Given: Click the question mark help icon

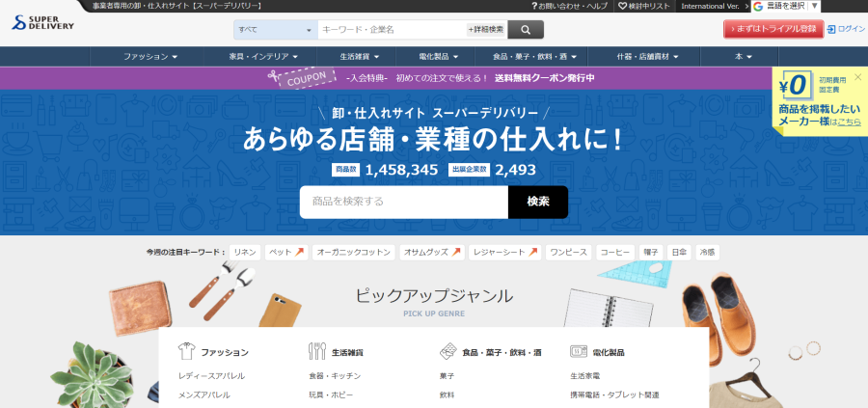Looking at the screenshot, I should (x=534, y=6).
